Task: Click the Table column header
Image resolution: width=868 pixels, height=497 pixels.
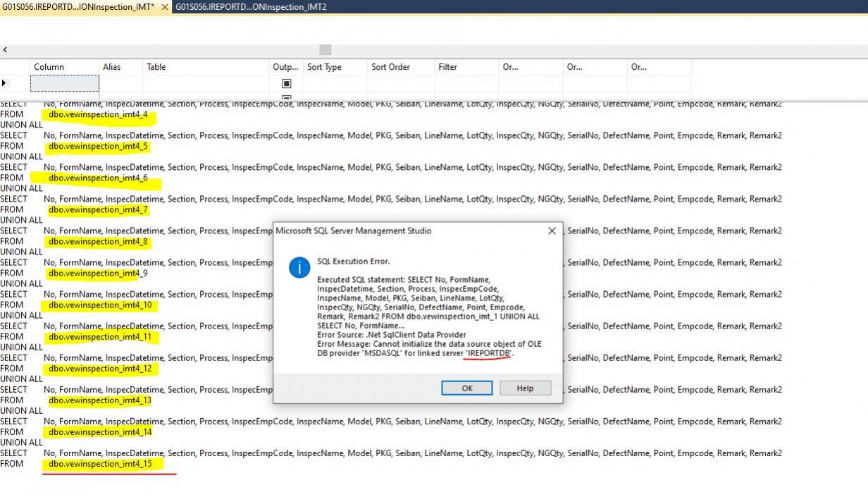Action: coord(206,67)
